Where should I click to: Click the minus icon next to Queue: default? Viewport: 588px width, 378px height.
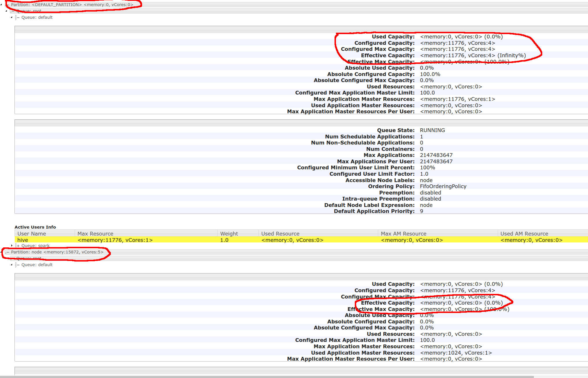click(x=19, y=17)
